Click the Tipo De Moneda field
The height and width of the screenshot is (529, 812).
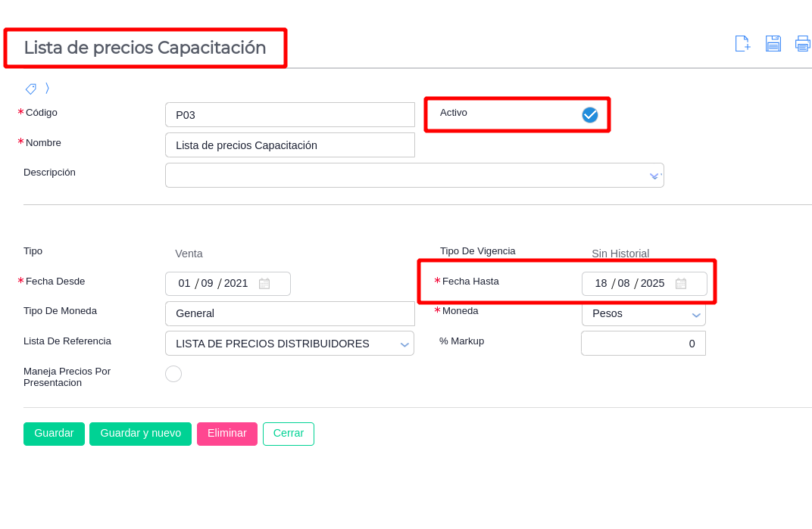click(x=289, y=313)
